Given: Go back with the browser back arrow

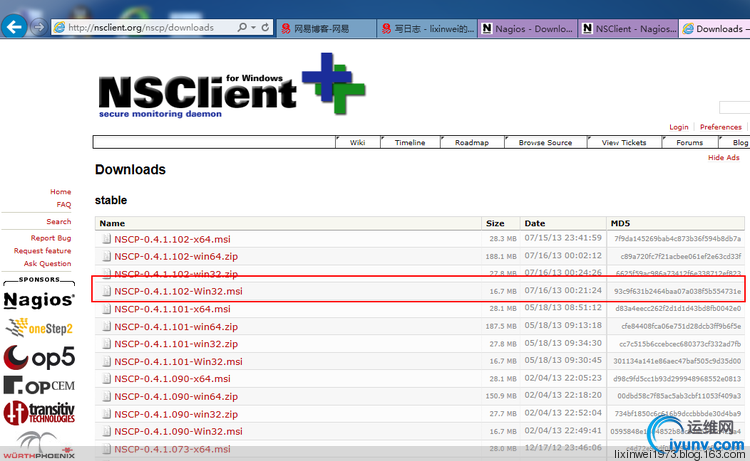Looking at the screenshot, I should click(14, 27).
